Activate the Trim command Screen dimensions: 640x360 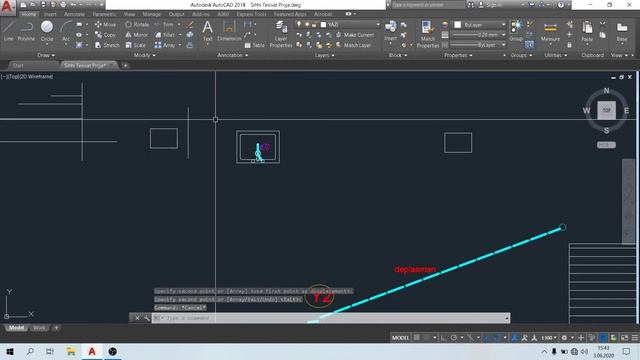point(164,24)
